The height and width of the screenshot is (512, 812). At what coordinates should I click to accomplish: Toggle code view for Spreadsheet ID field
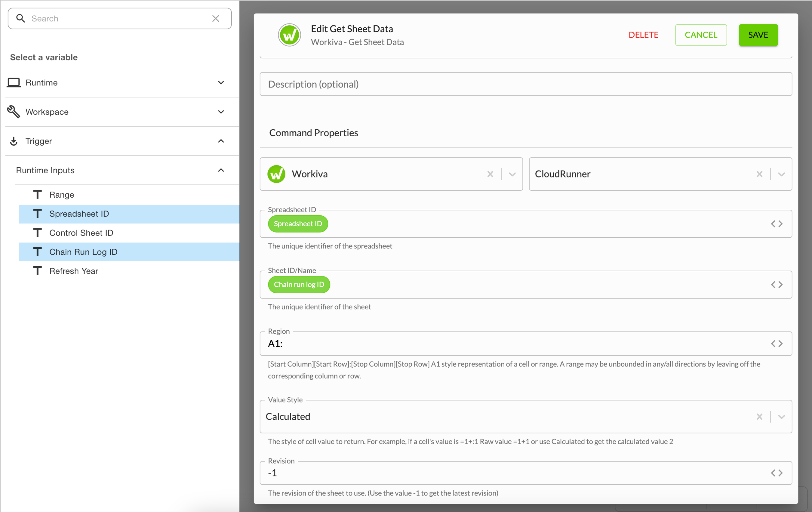[777, 224]
